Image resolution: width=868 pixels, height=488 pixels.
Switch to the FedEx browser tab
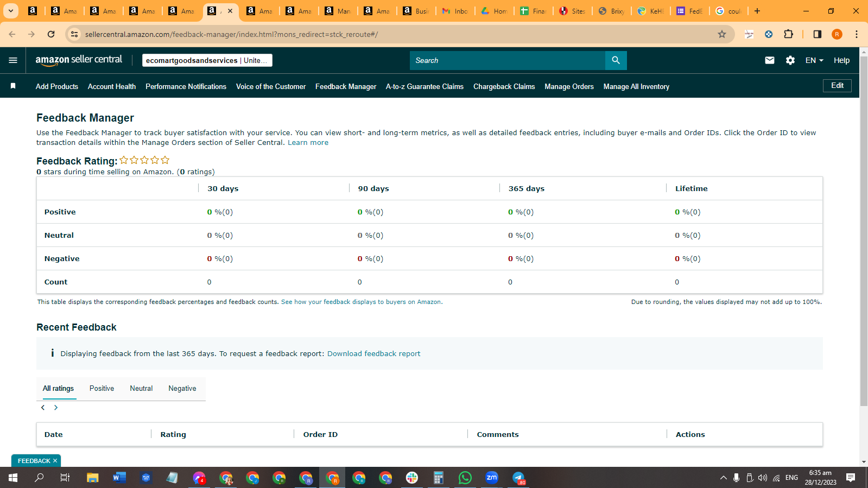690,11
